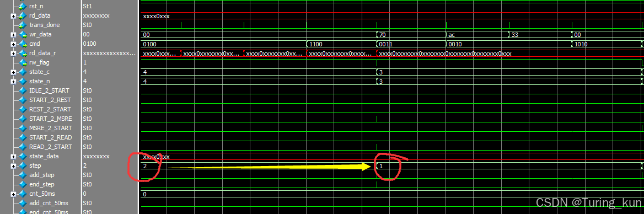Click the 00 value of wr_data
The height and width of the screenshot is (214, 644).
pyautogui.click(x=86, y=35)
